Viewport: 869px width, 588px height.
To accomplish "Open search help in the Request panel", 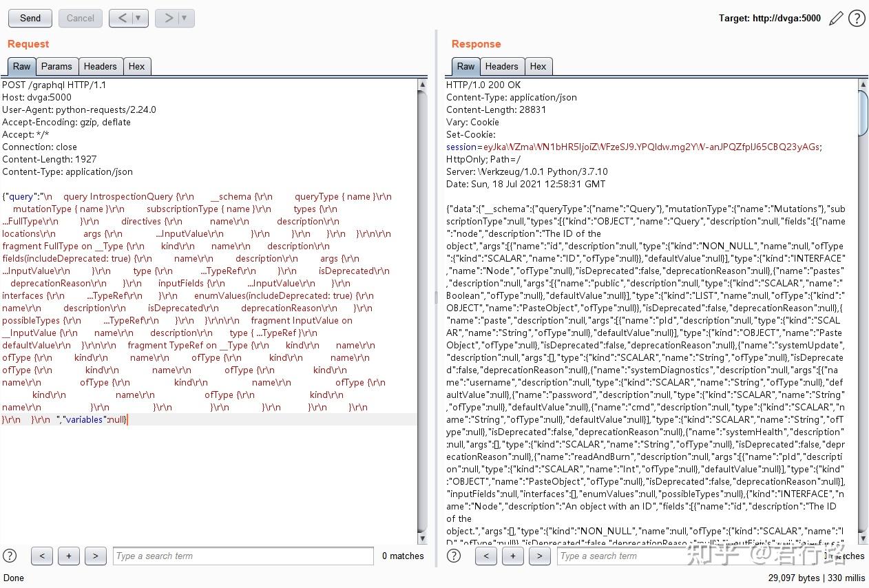I will click(x=10, y=556).
